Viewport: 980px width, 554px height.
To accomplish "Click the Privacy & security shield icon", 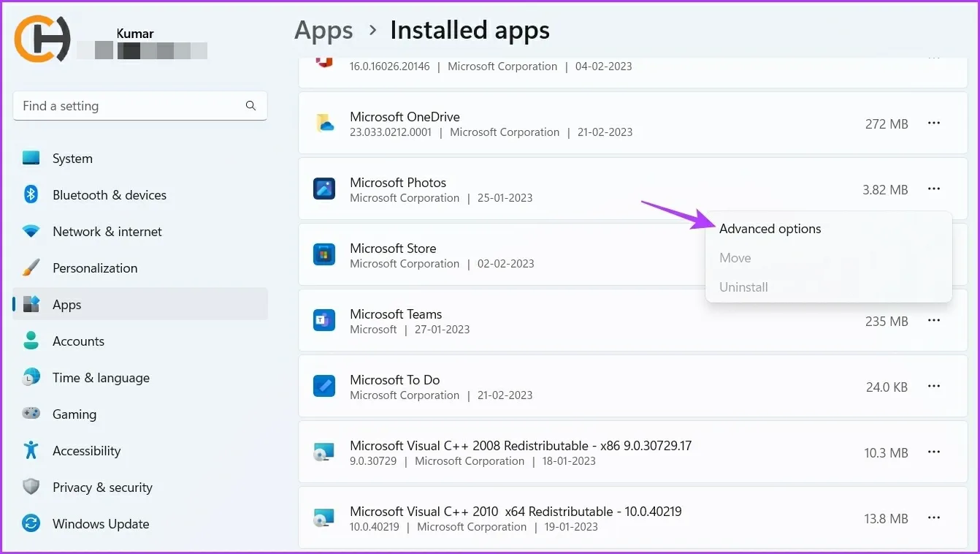I will point(31,487).
